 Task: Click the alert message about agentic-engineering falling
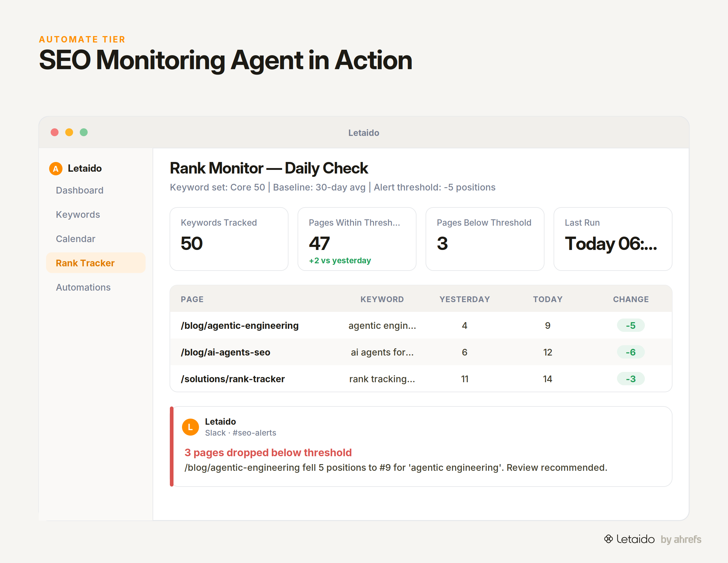pyautogui.click(x=396, y=468)
